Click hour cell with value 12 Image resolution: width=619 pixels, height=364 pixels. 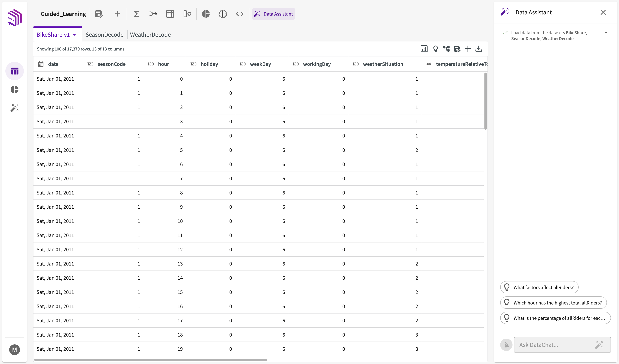coord(165,249)
